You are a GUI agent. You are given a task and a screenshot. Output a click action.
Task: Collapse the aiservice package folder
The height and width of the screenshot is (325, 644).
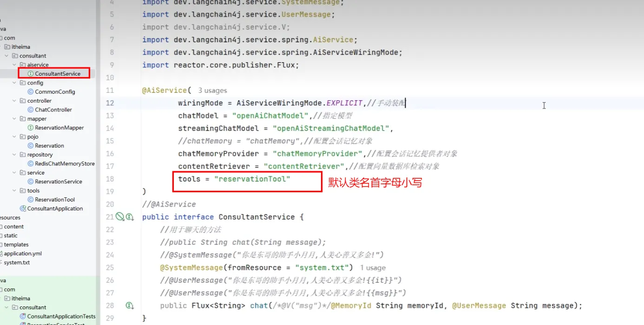click(x=14, y=65)
